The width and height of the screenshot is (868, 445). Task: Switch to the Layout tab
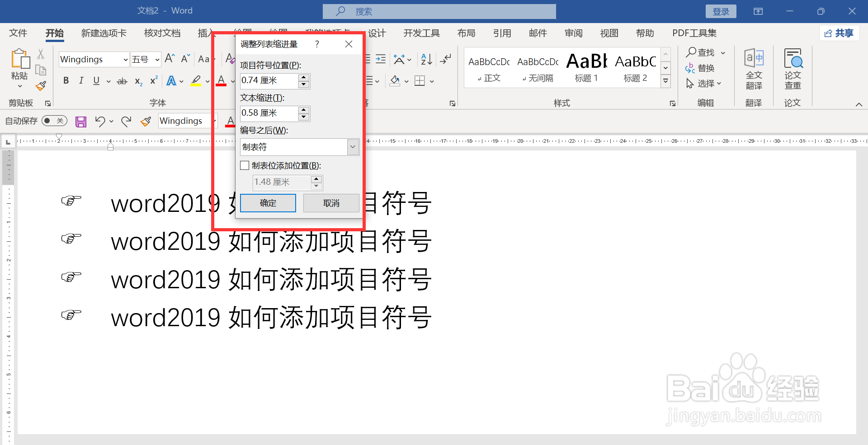click(466, 33)
